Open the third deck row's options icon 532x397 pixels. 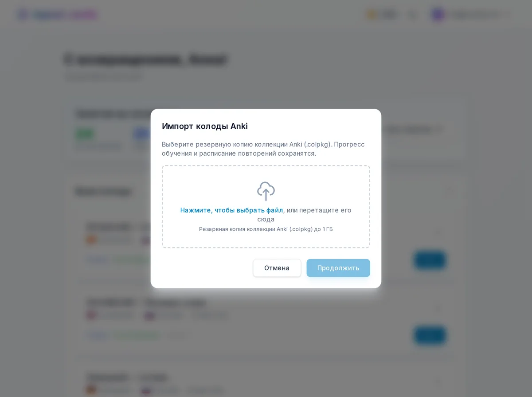point(438,382)
